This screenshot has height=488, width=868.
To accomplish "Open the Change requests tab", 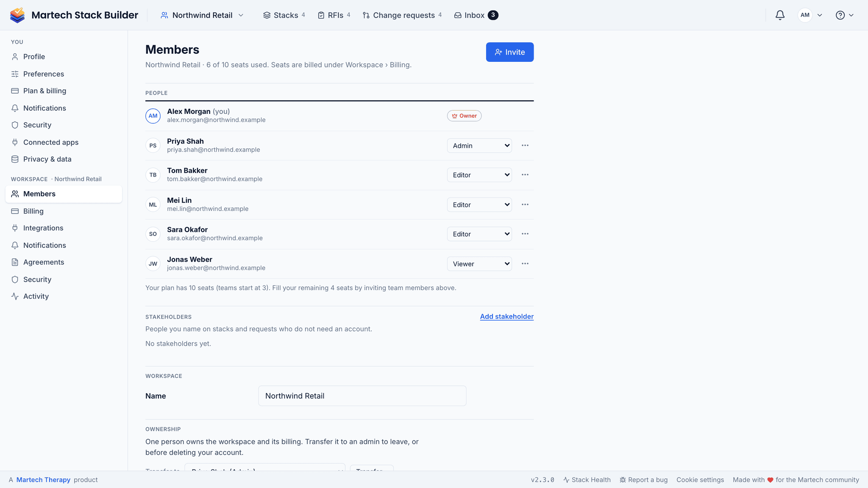I will coord(402,15).
